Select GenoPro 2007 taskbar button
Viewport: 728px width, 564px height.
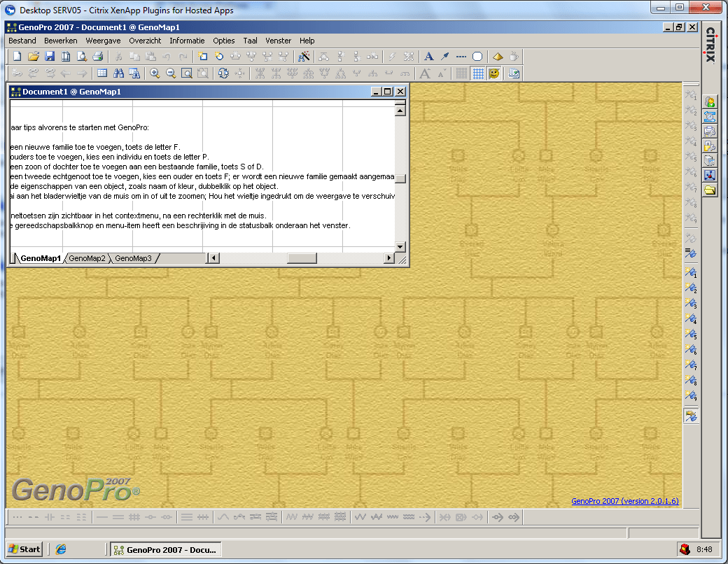tap(166, 550)
